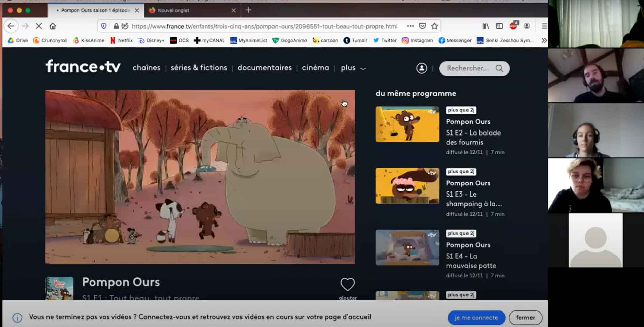Open Twitter bookmark

(x=385, y=40)
